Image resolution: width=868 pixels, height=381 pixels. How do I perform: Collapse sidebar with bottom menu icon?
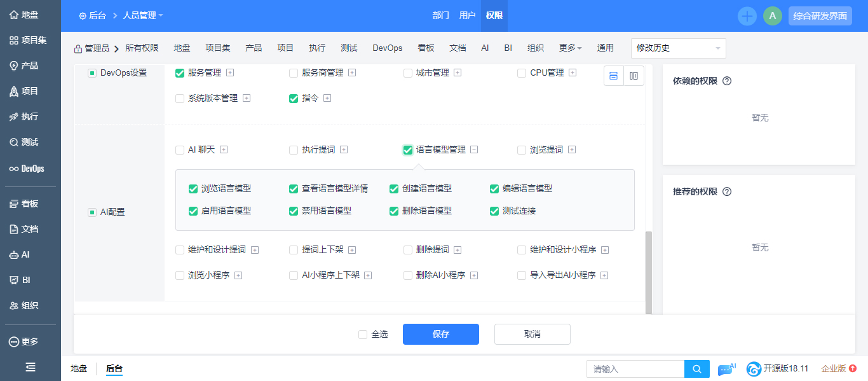(x=31, y=367)
